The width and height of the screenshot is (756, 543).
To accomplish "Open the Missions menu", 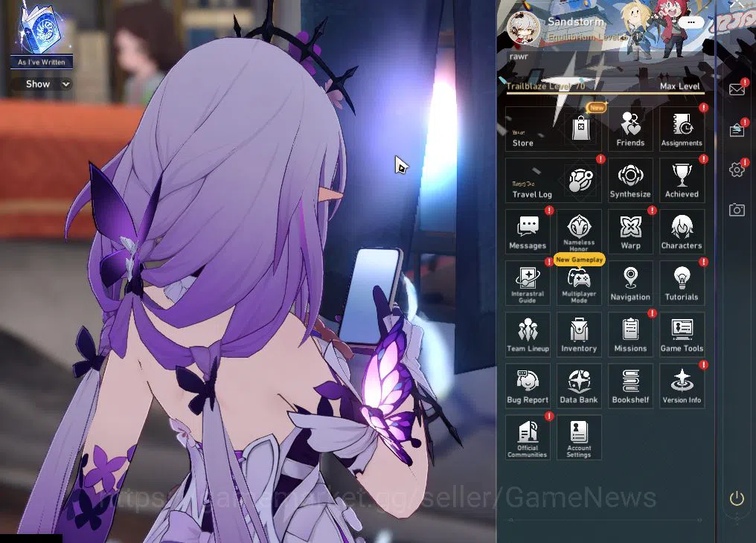I will (x=630, y=335).
